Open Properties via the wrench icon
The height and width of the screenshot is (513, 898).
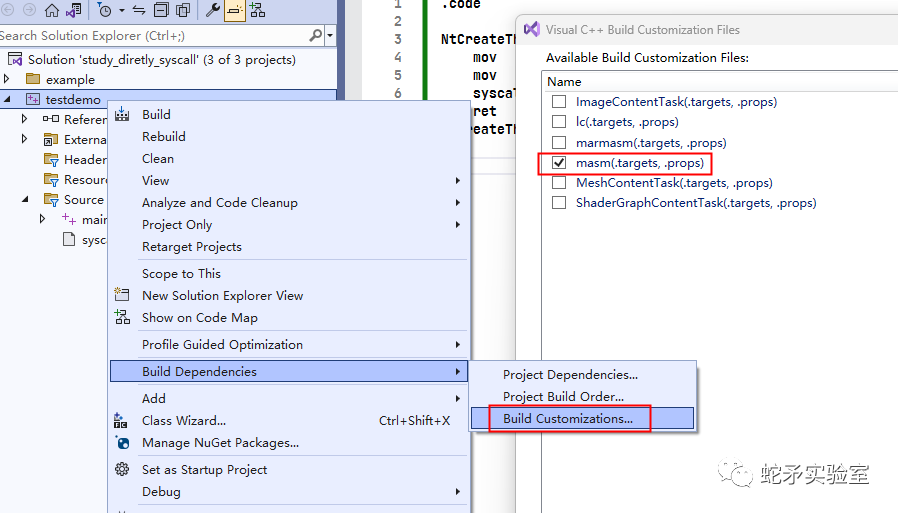(213, 10)
